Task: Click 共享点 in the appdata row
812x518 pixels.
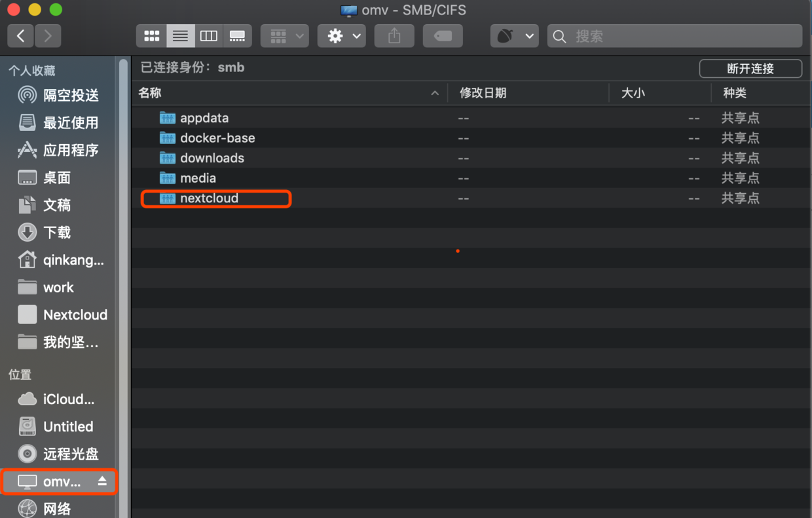Action: (x=741, y=119)
